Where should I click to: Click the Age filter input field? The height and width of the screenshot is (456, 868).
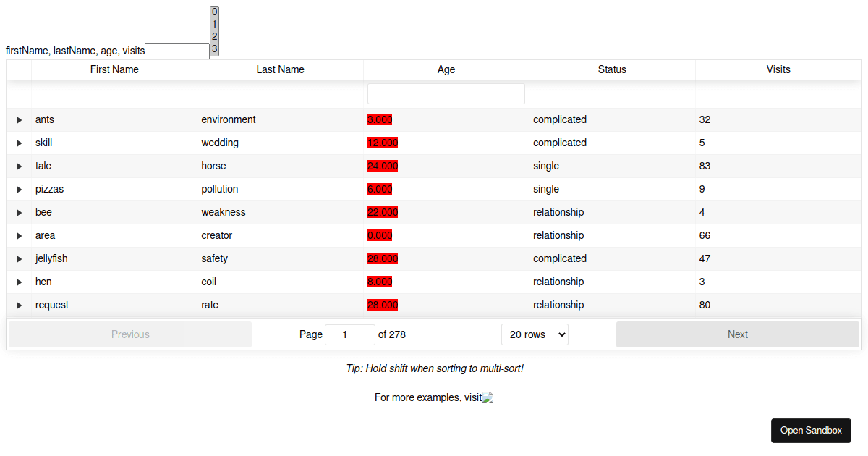pyautogui.click(x=446, y=94)
